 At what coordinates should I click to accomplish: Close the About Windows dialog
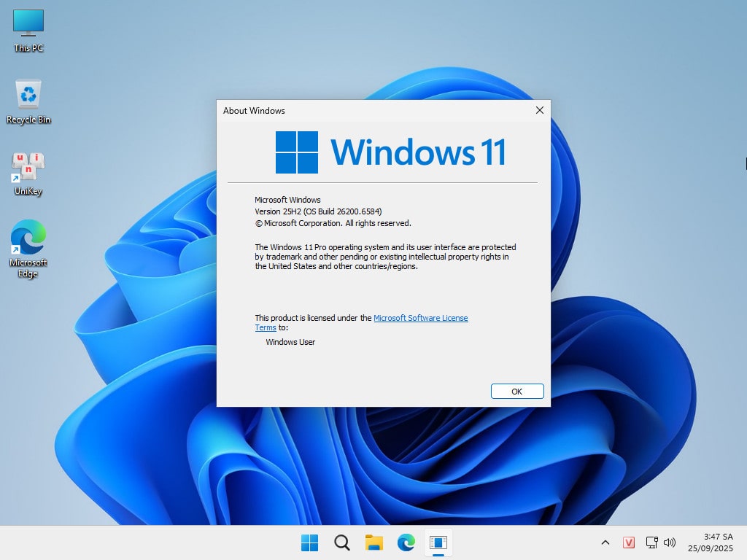click(539, 111)
